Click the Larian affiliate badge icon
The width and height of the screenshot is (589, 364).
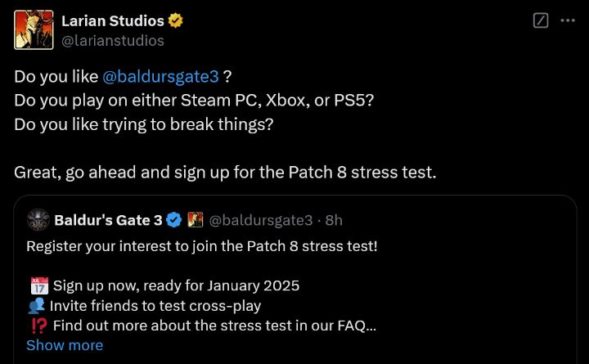point(196,220)
